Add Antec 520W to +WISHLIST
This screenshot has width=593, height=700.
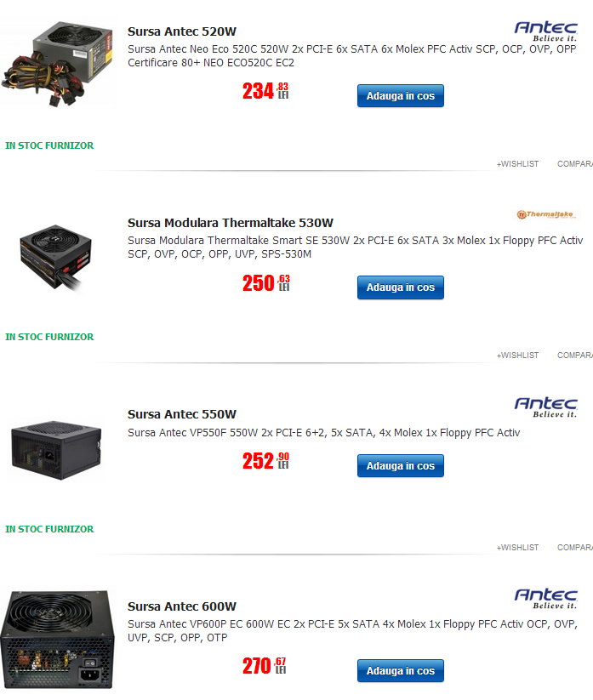coord(517,164)
